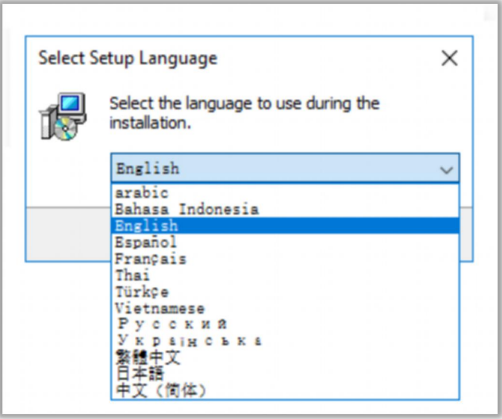Image resolution: width=502 pixels, height=419 pixels.
Task: Close the Select Setup Language dialog
Action: point(449,58)
